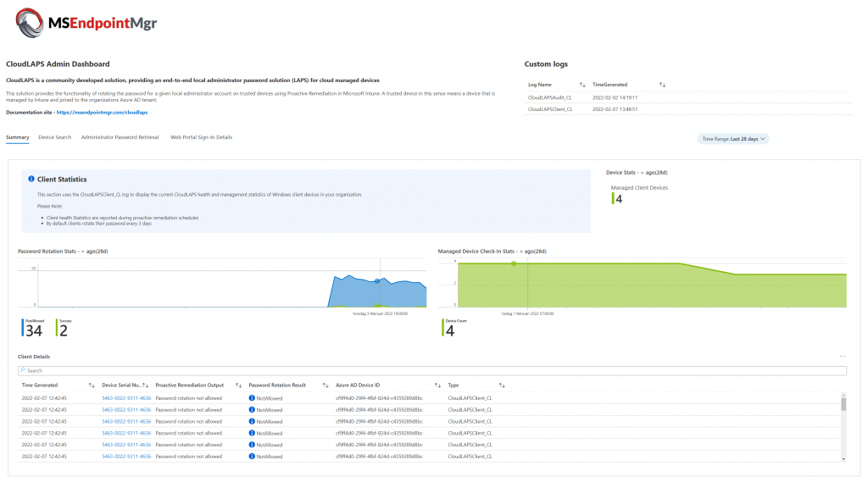Sort by Proactive Remediation Output column
Screen dimensions: 868x482
click(x=238, y=385)
